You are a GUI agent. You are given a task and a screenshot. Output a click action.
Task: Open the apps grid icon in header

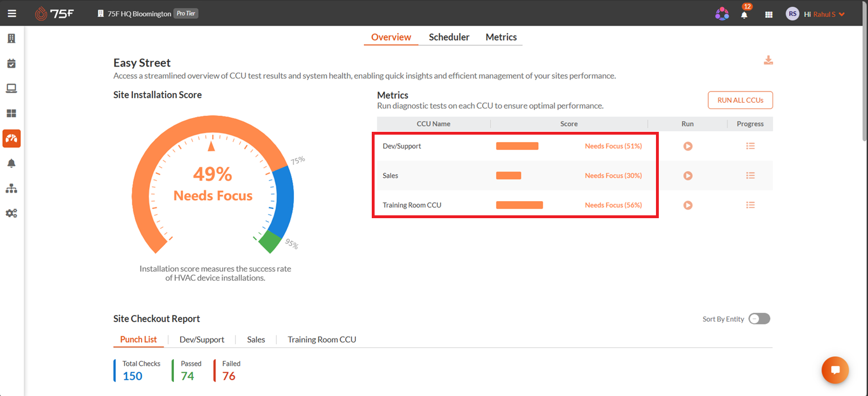(769, 14)
